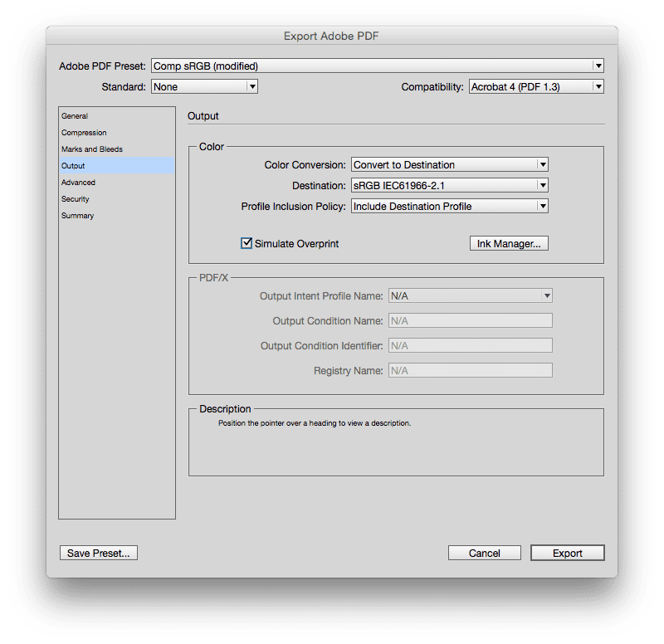
Task: Open the Color Conversion dropdown
Action: 449,164
